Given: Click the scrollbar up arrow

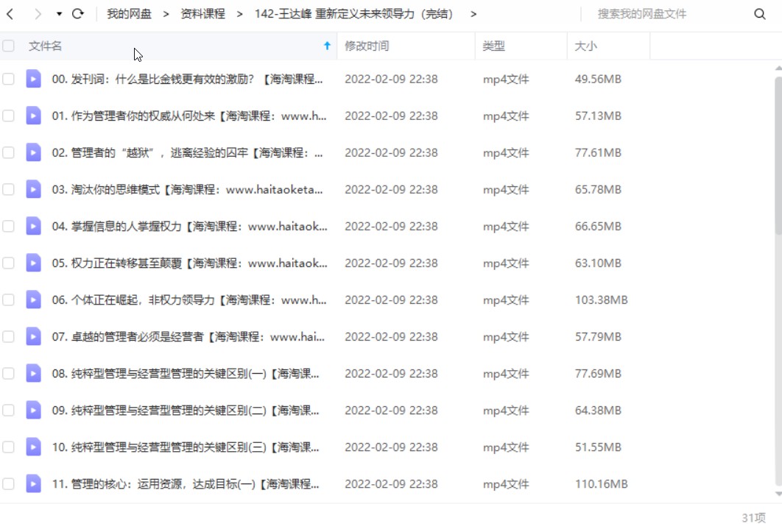Looking at the screenshot, I should [778, 68].
